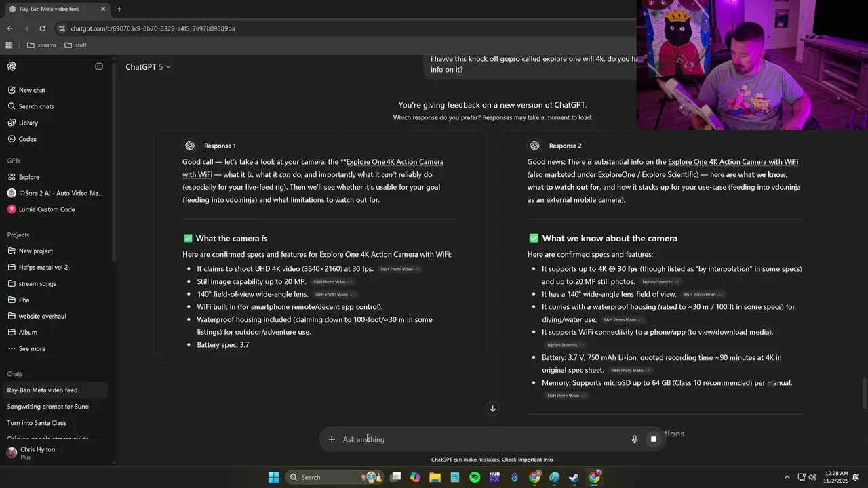This screenshot has width=868, height=488.
Task: Click B&H citation after 20 MP in Response 1
Action: coord(332,282)
